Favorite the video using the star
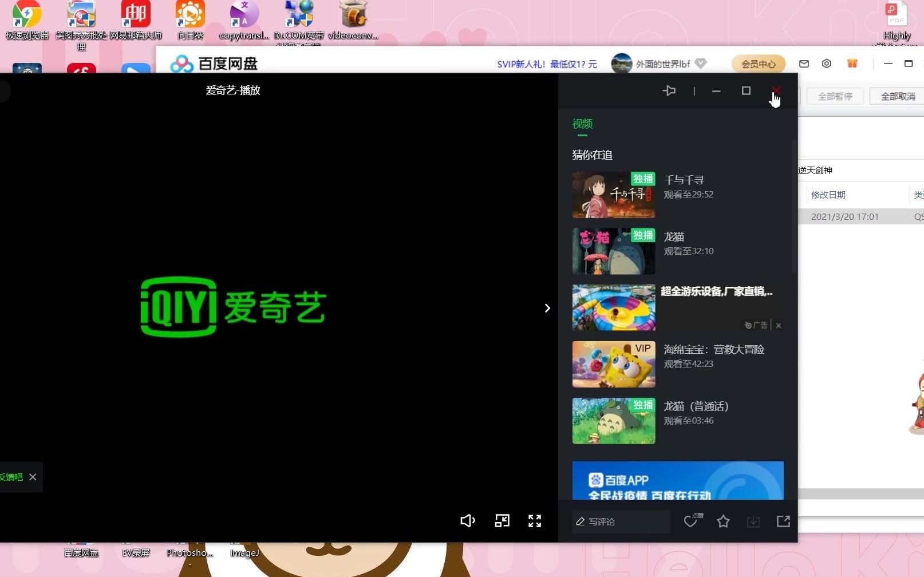924x577 pixels. [x=723, y=521]
